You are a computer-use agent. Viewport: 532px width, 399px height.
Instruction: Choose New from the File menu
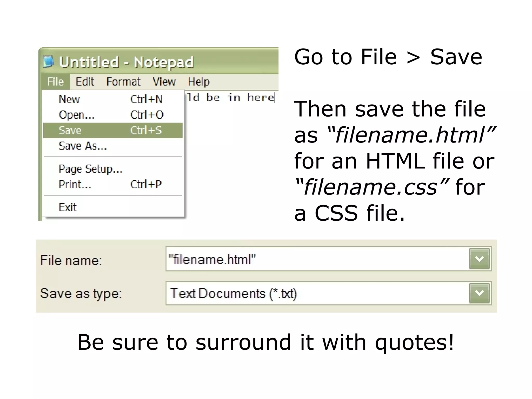pyautogui.click(x=113, y=99)
